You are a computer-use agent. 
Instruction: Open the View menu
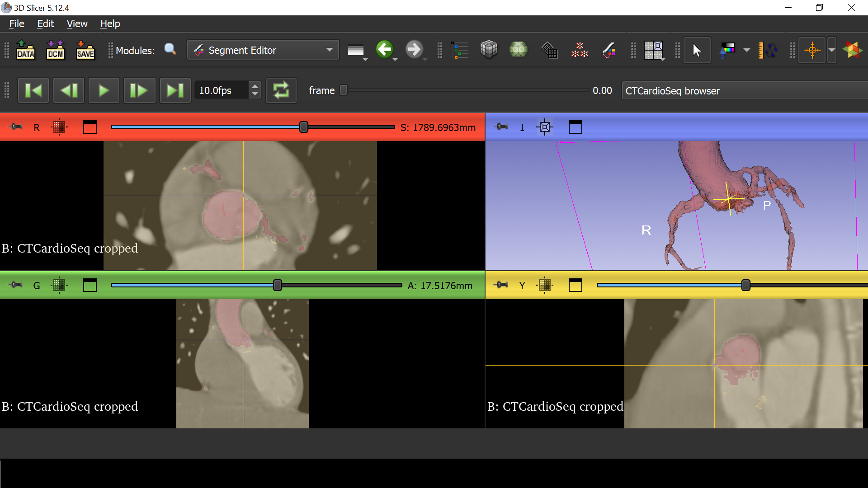click(77, 23)
